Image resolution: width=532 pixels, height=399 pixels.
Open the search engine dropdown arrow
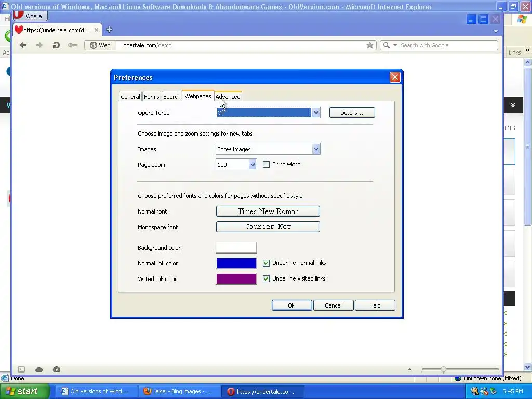click(x=395, y=45)
